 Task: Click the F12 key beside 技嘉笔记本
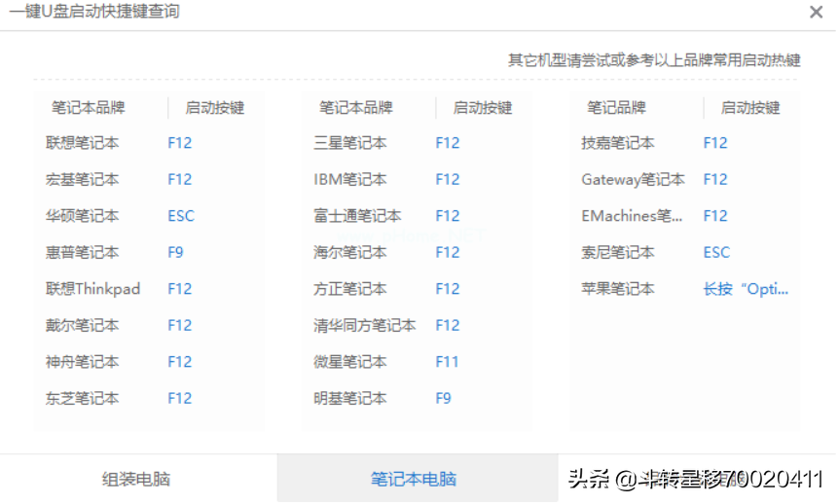pyautogui.click(x=715, y=143)
